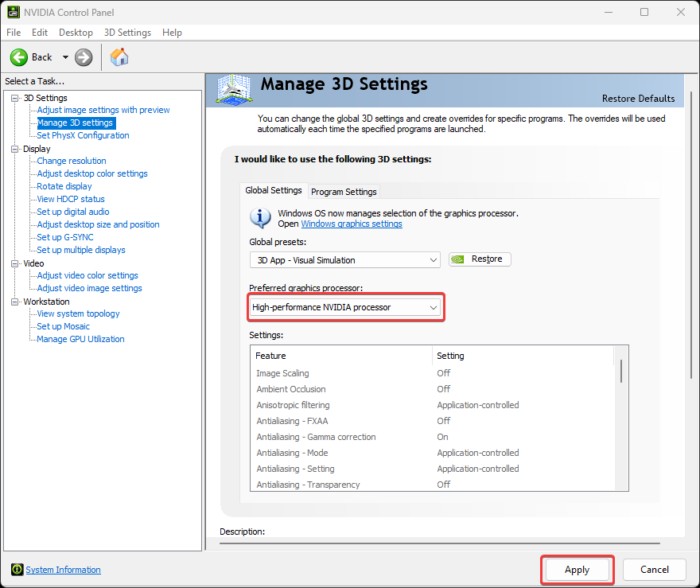700x588 pixels.
Task: Select the Global Settings tab
Action: click(273, 190)
